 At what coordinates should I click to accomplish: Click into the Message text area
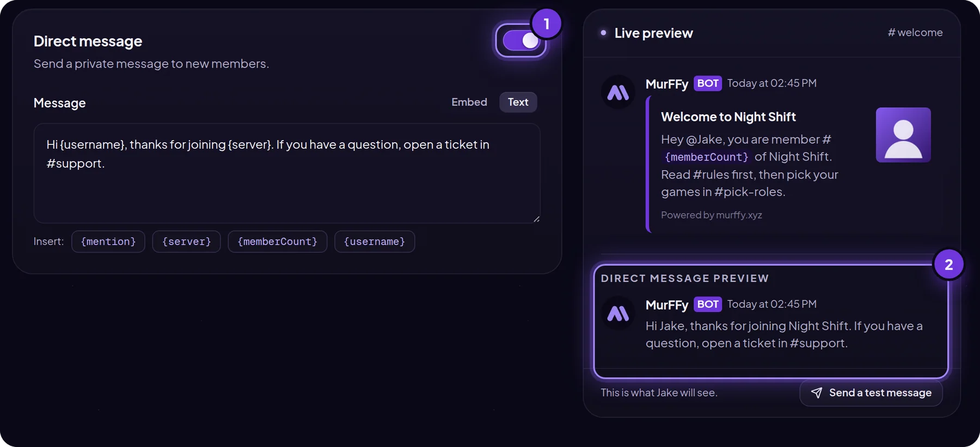pyautogui.click(x=287, y=173)
